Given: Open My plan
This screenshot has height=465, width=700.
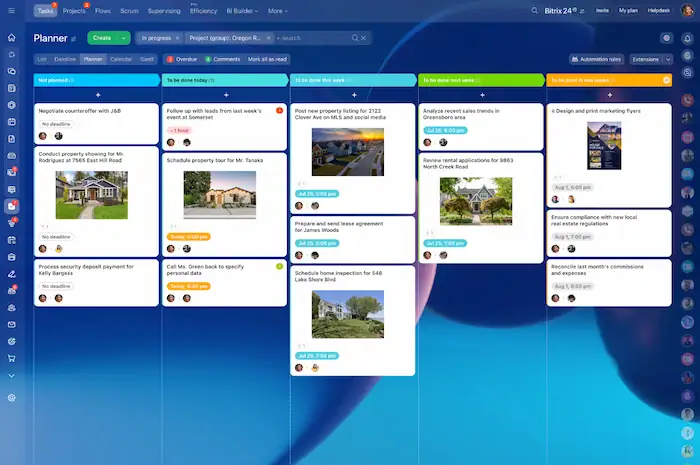Looking at the screenshot, I should tap(628, 10).
